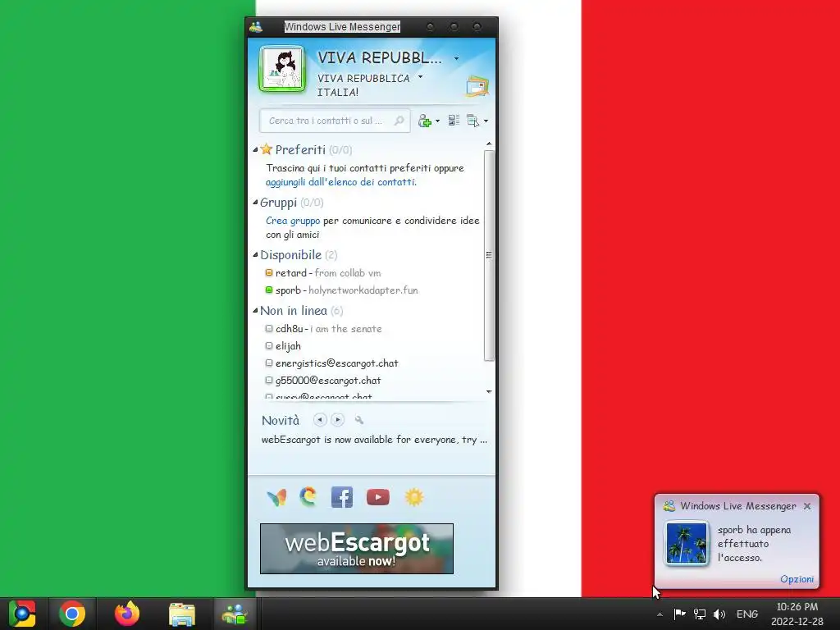
Task: Click the scroll down arrow of contact list
Action: 489,391
